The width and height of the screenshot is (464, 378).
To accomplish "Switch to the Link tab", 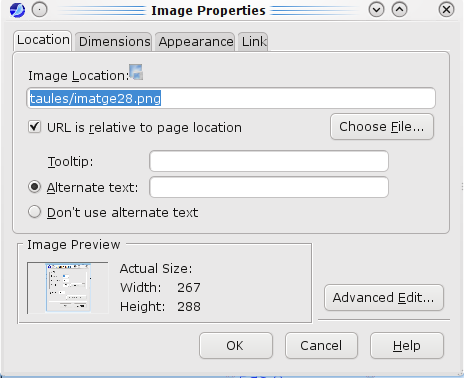I will coord(254,42).
